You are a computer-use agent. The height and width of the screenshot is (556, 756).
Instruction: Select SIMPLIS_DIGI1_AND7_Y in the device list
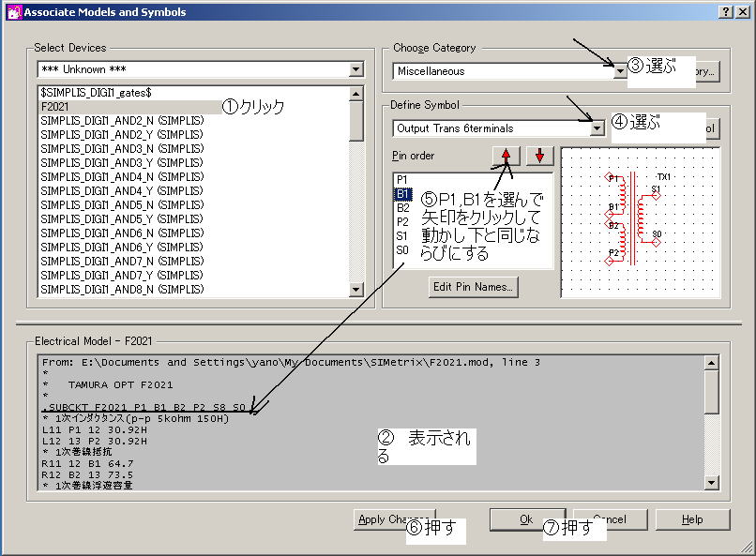tap(194, 275)
